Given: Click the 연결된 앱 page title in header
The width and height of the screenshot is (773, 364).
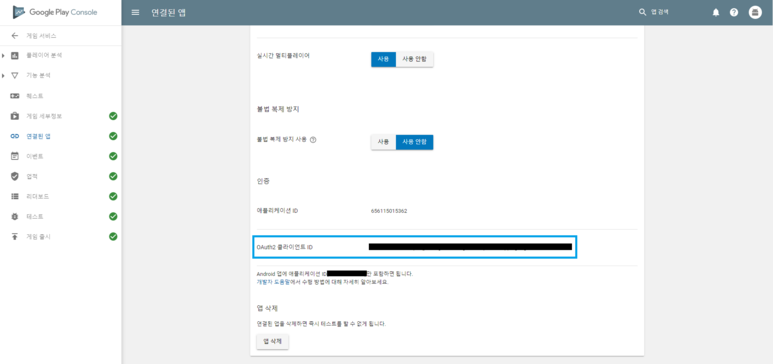Looking at the screenshot, I should pyautogui.click(x=169, y=13).
